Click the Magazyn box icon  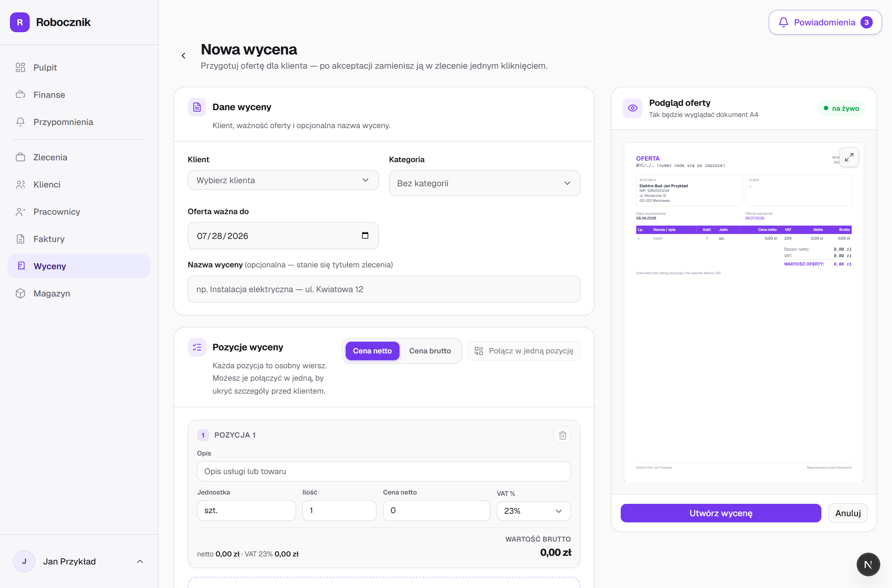click(x=20, y=293)
